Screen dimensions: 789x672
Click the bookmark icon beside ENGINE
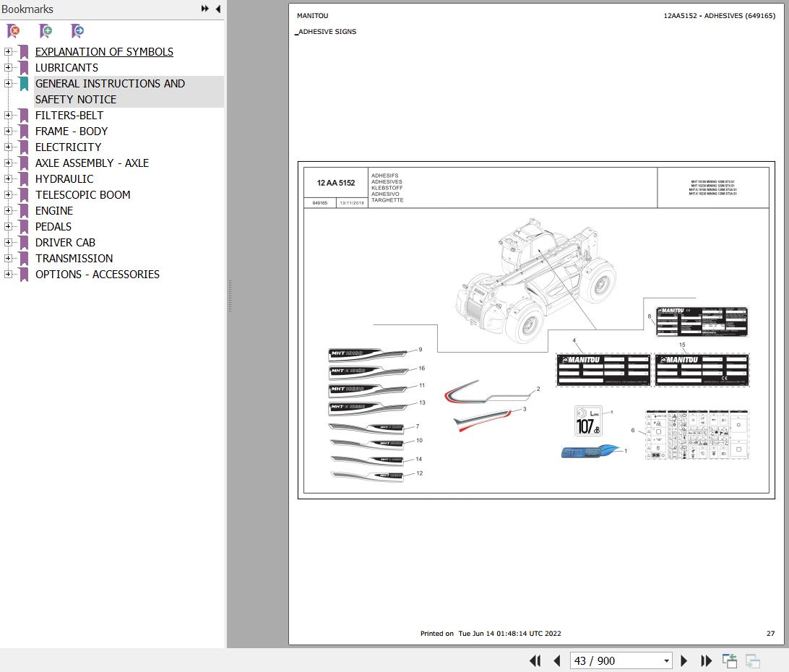(x=24, y=210)
